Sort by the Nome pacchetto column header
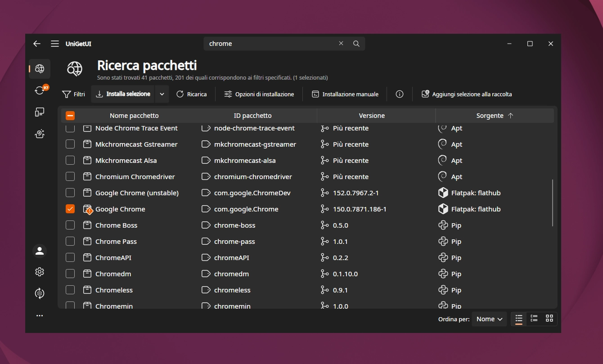The image size is (603, 364). point(134,116)
